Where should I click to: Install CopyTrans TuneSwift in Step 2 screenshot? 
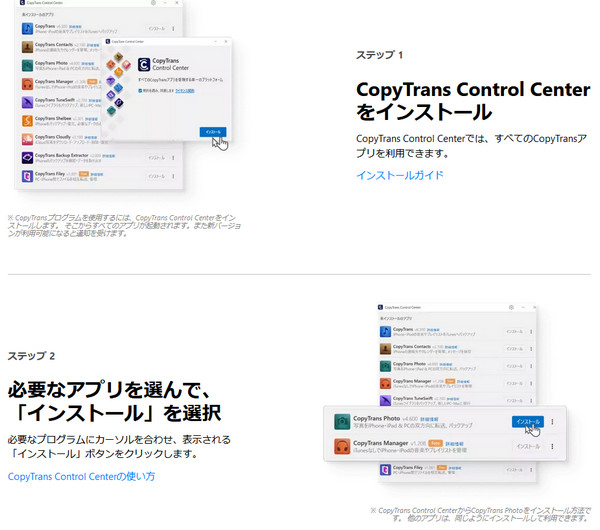(x=514, y=400)
